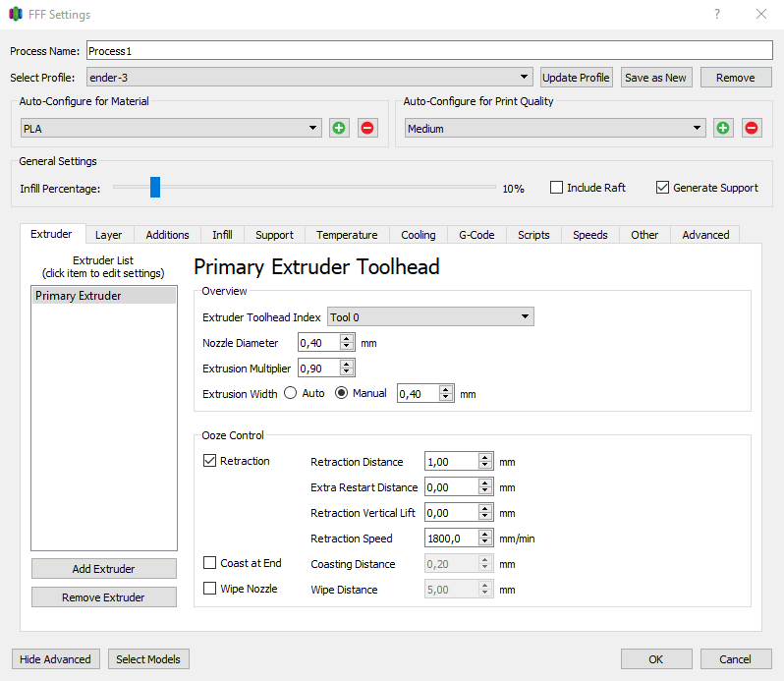Confirm settings with the OK button
This screenshot has width=784, height=681.
click(x=656, y=659)
